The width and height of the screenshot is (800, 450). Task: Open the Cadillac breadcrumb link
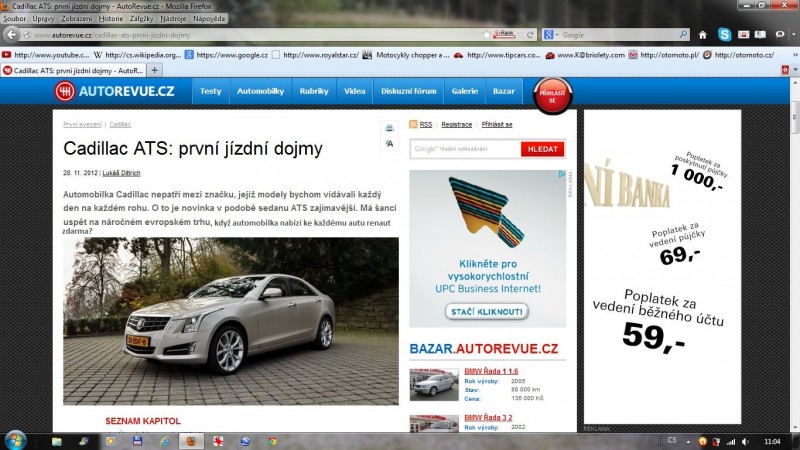(120, 124)
